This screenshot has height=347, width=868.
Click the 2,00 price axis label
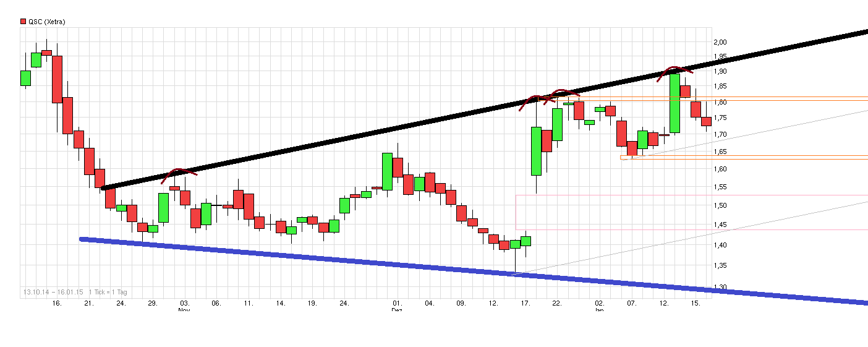pos(721,42)
